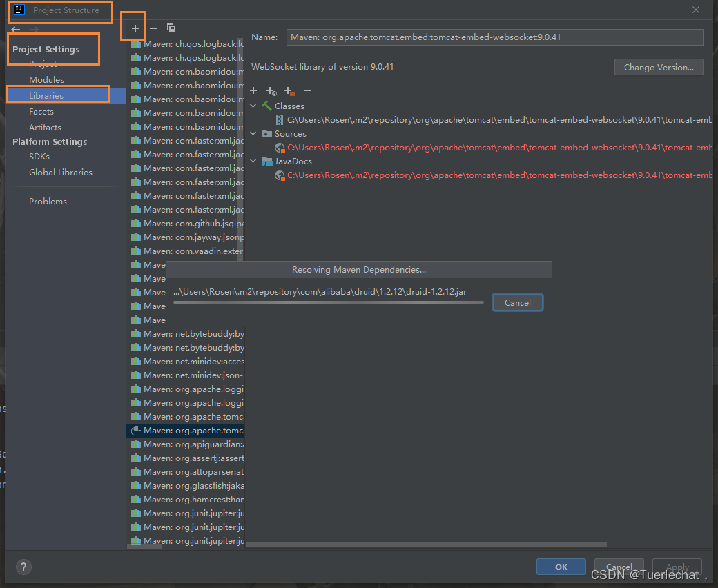Select Maven: org.attoparser library

[x=186, y=472]
